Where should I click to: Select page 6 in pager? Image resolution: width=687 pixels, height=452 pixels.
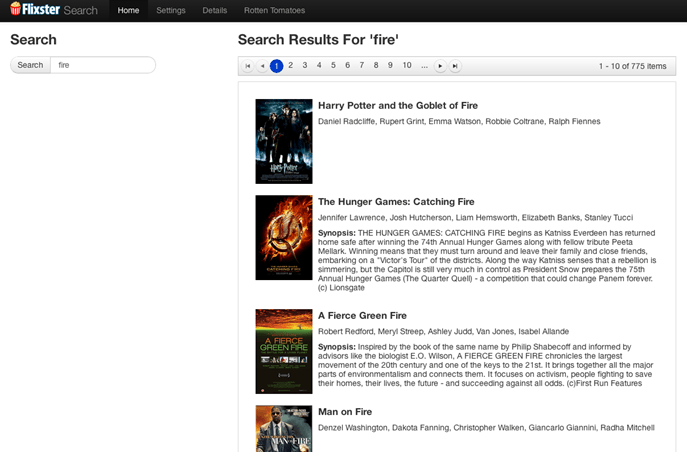coord(347,65)
